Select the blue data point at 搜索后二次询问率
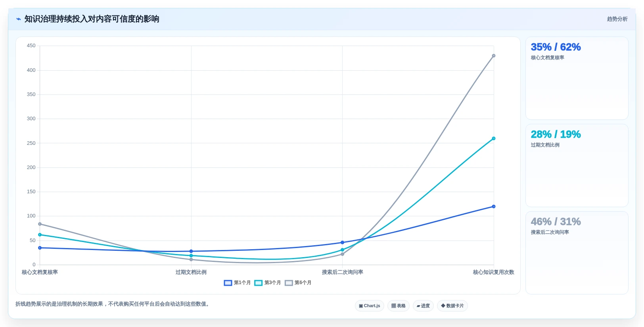 coord(342,242)
